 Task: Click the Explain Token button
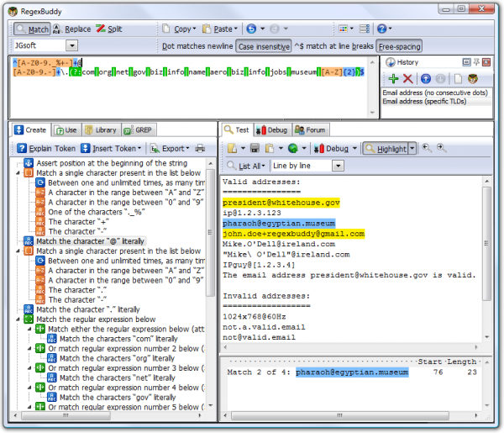click(x=47, y=148)
